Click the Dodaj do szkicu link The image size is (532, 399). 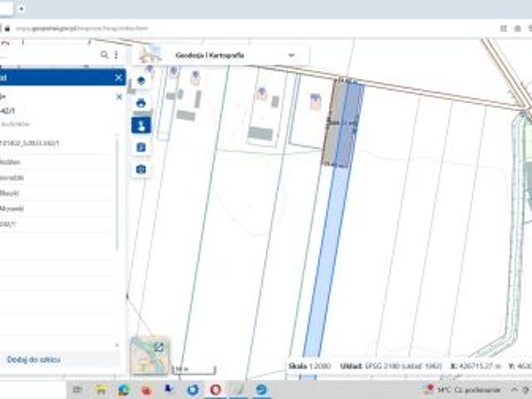(33, 360)
